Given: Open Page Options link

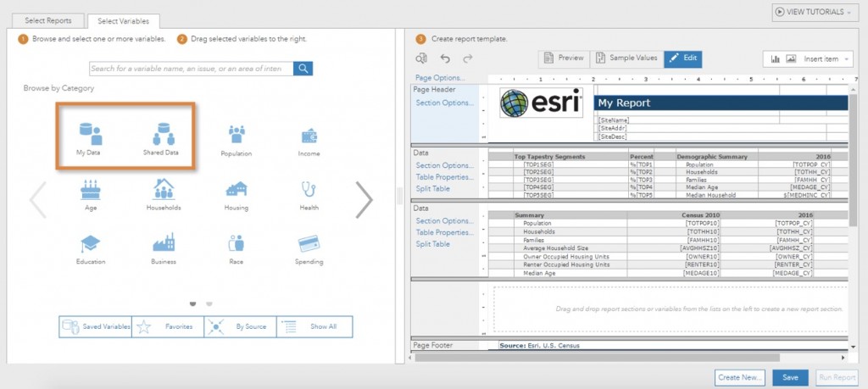Looking at the screenshot, I should [440, 78].
